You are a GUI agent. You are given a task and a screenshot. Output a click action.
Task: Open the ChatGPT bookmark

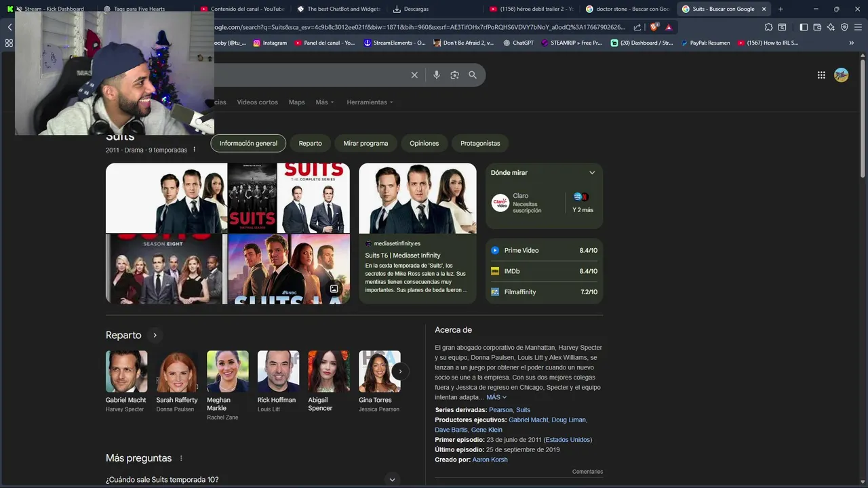click(518, 43)
